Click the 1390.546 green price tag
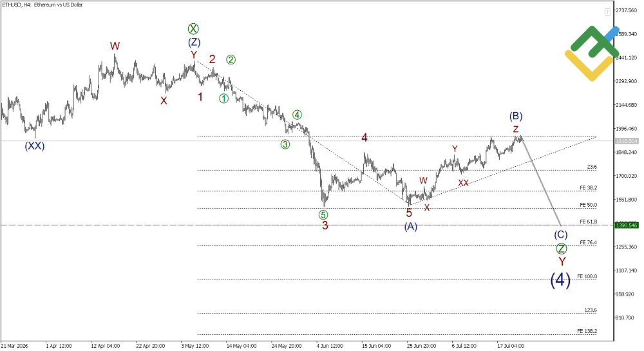Viewport: 644px width, 351px height. click(627, 225)
